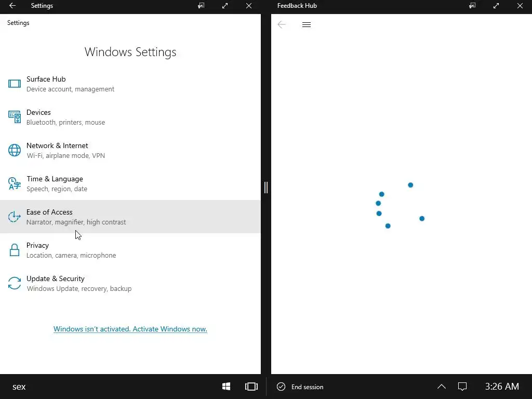532x399 pixels.
Task: Click 'Device account, management' subtitle
Action: [x=70, y=89]
